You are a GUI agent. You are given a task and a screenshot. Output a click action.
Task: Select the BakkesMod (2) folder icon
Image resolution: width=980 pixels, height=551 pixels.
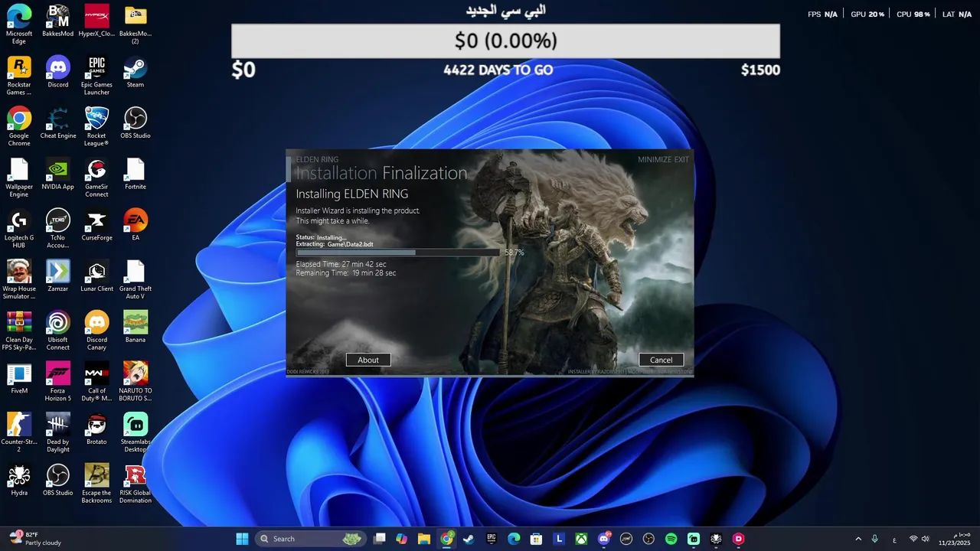(x=136, y=23)
